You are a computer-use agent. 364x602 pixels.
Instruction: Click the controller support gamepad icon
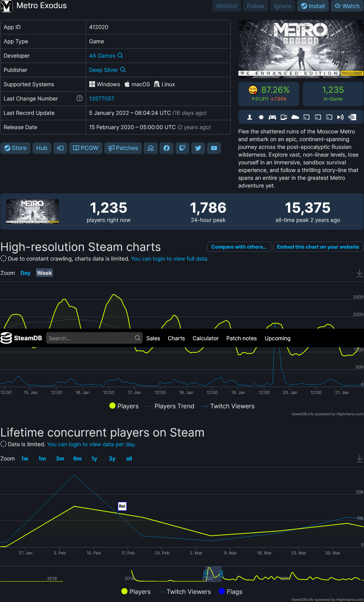point(272,117)
